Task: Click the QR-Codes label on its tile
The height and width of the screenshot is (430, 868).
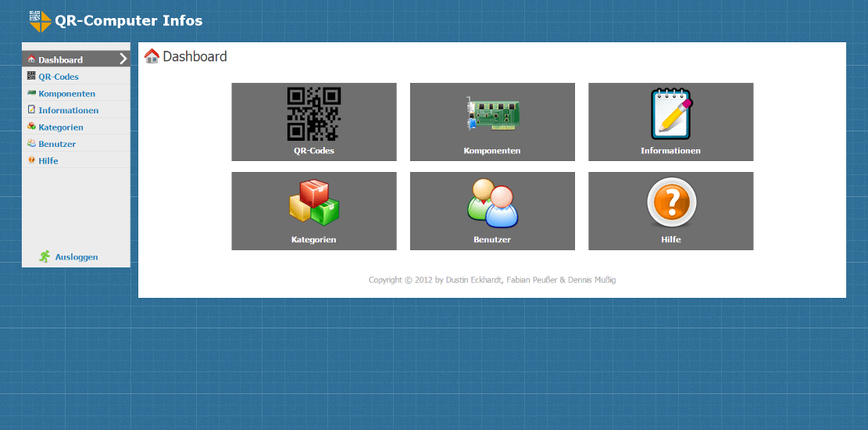Action: click(314, 151)
